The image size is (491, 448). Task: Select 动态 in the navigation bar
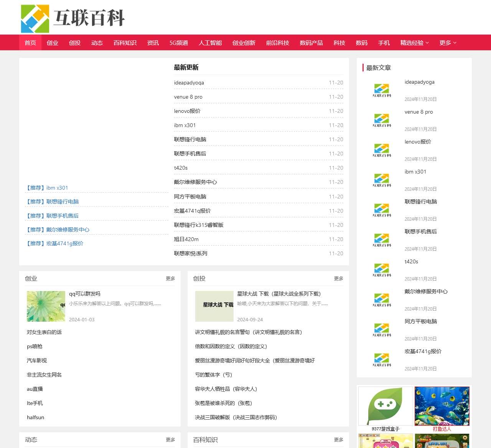click(x=97, y=43)
